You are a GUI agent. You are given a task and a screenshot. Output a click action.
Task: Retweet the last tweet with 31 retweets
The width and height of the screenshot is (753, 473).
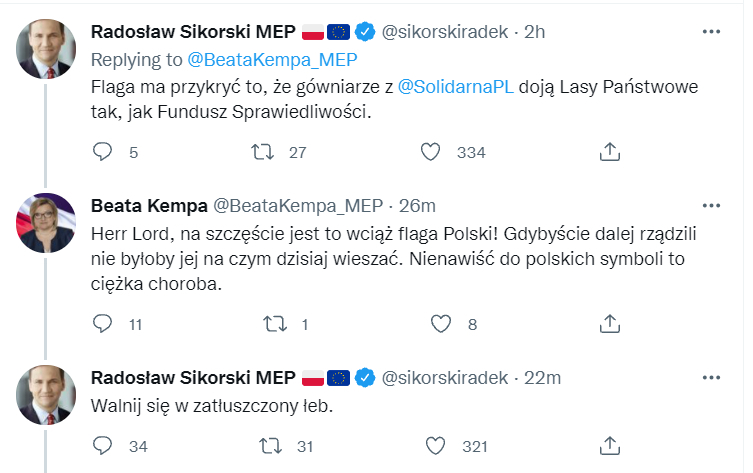point(269,445)
